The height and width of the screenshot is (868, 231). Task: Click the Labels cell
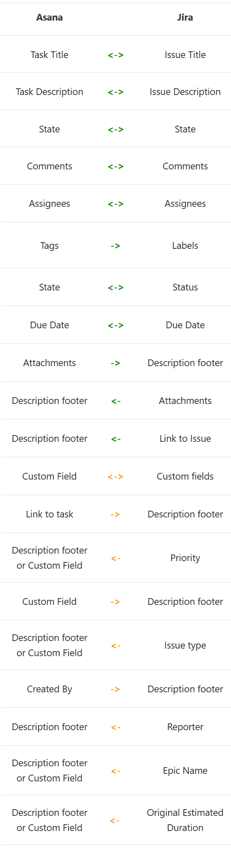(x=185, y=245)
